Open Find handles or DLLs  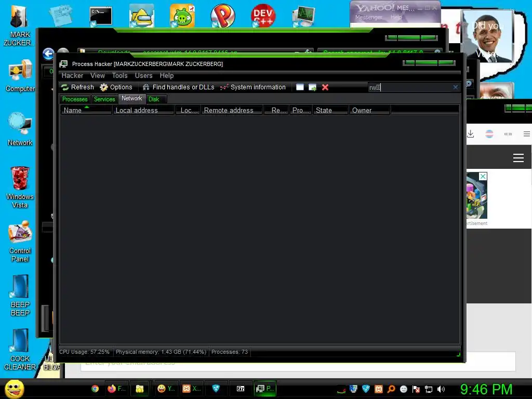179,87
